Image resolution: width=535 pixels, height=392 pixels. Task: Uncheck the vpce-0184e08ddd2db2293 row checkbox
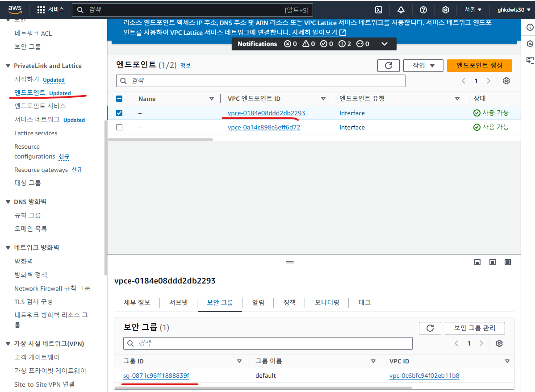click(119, 113)
